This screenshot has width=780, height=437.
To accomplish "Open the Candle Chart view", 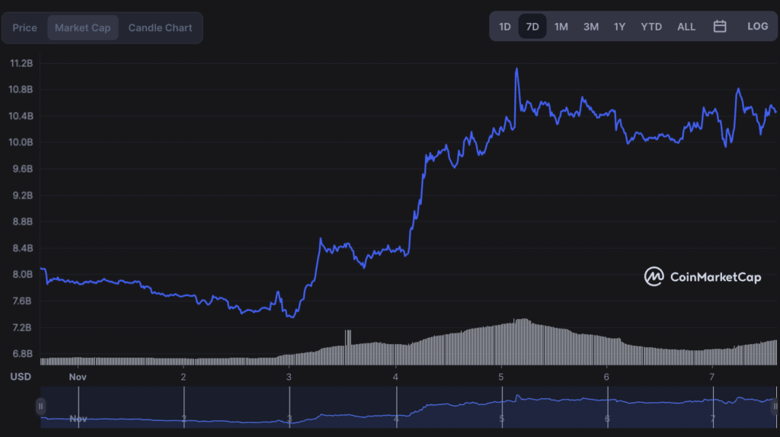I will click(x=160, y=28).
